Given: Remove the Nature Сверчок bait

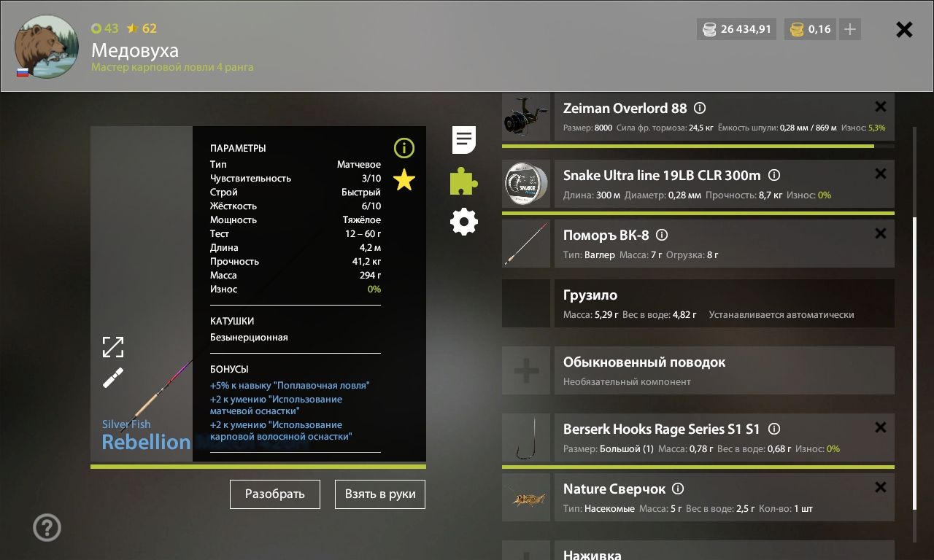Looking at the screenshot, I should click(881, 487).
